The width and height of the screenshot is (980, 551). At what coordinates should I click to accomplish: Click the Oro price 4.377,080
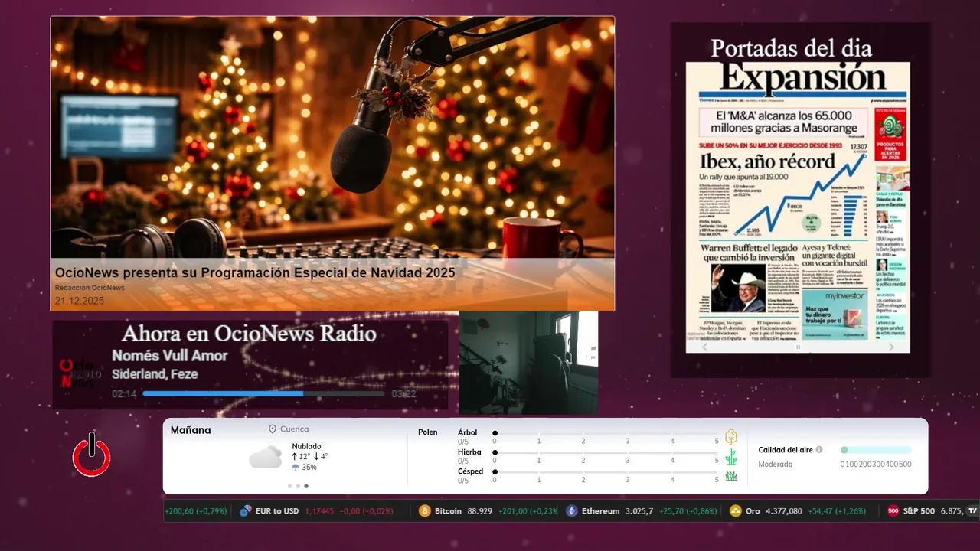[784, 510]
